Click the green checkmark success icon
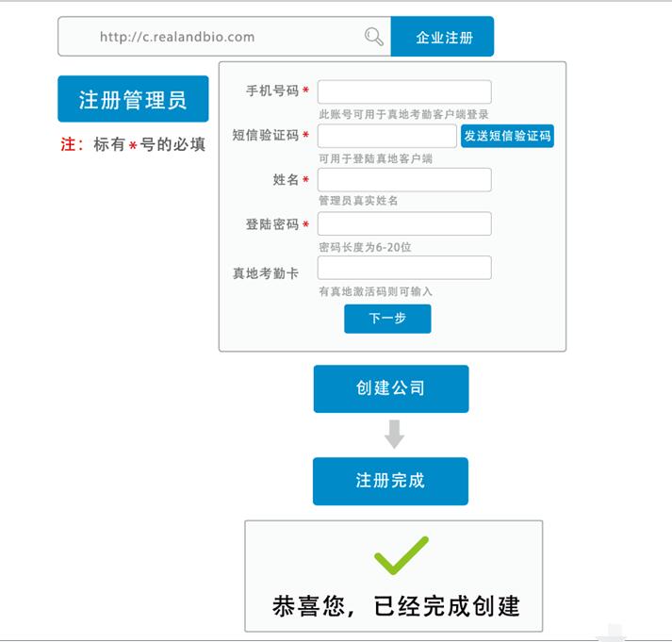This screenshot has height=642, width=672. pos(402,555)
